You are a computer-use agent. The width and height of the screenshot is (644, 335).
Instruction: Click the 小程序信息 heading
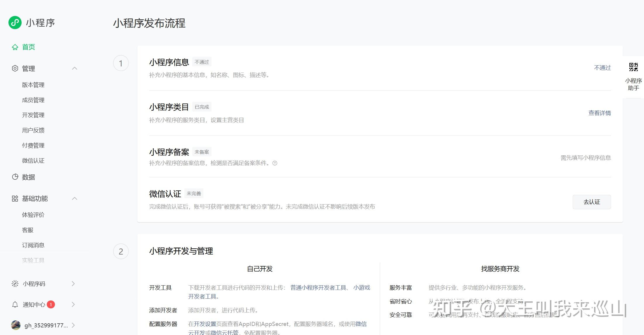point(169,62)
